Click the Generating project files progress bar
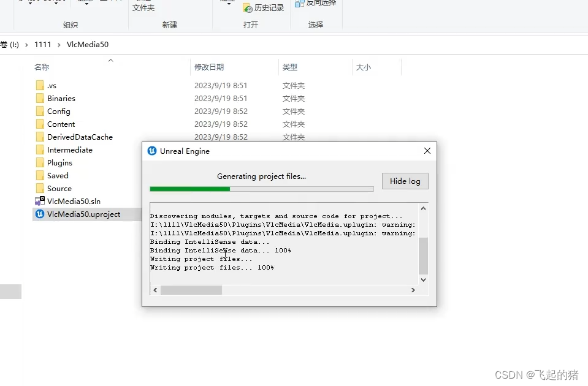 [x=262, y=189]
